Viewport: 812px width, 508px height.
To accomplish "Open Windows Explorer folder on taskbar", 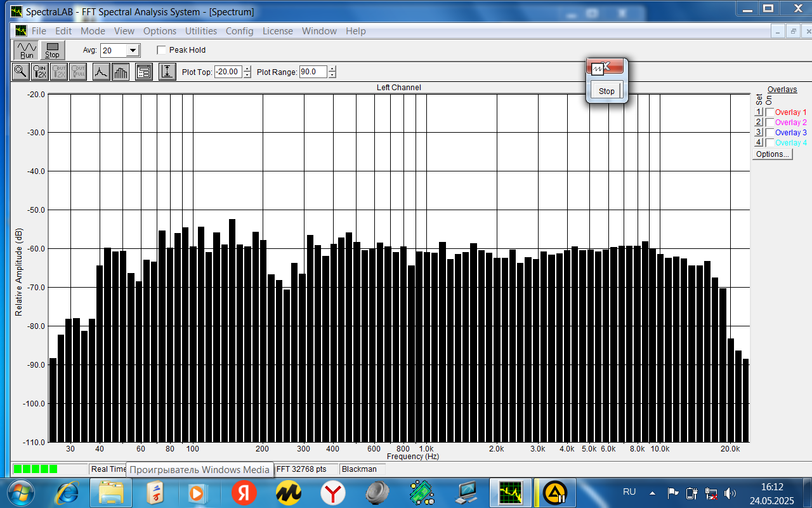I will 111,492.
